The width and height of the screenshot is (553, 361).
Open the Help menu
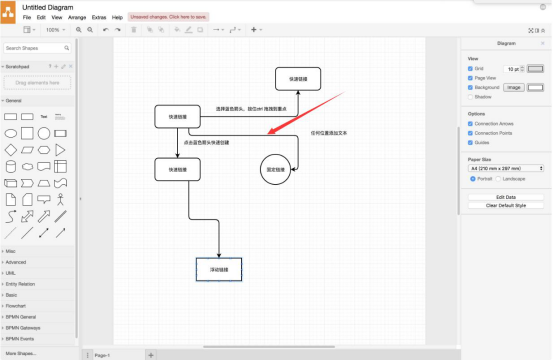pos(117,17)
